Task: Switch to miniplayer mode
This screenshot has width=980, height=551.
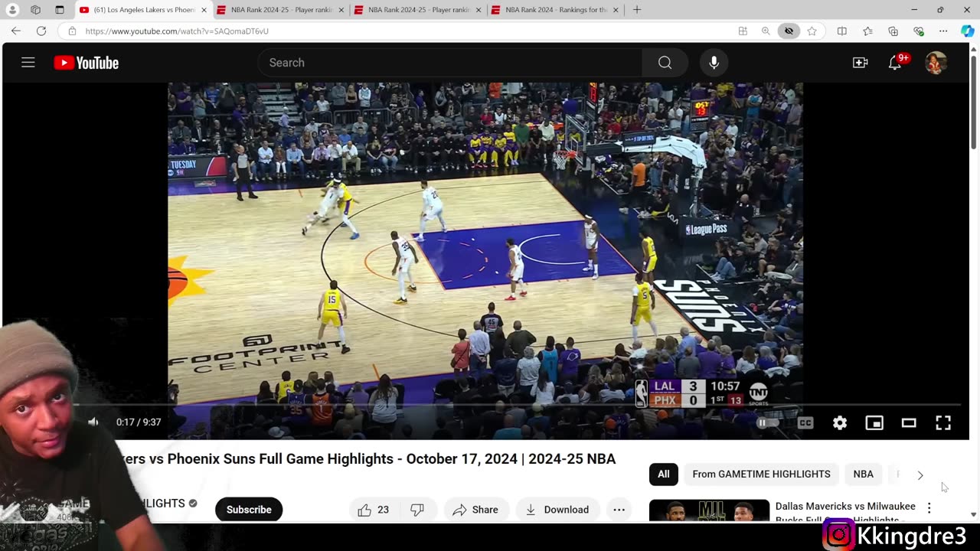Action: coord(874,422)
